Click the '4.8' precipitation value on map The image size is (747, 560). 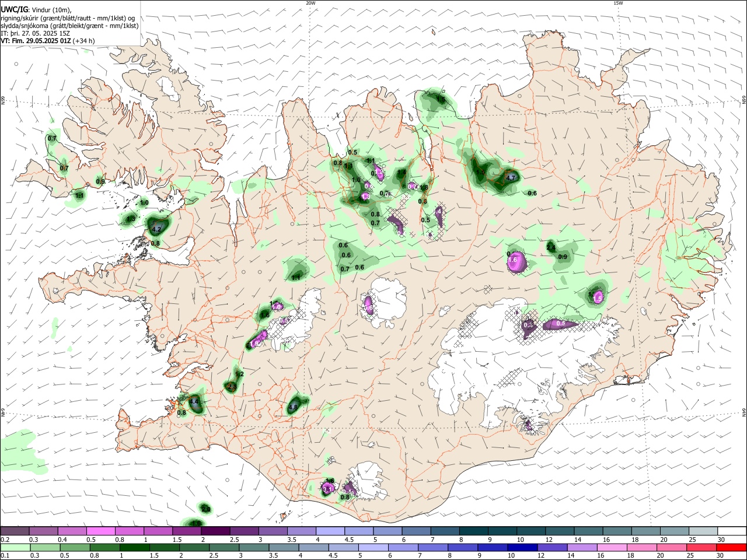click(x=294, y=407)
